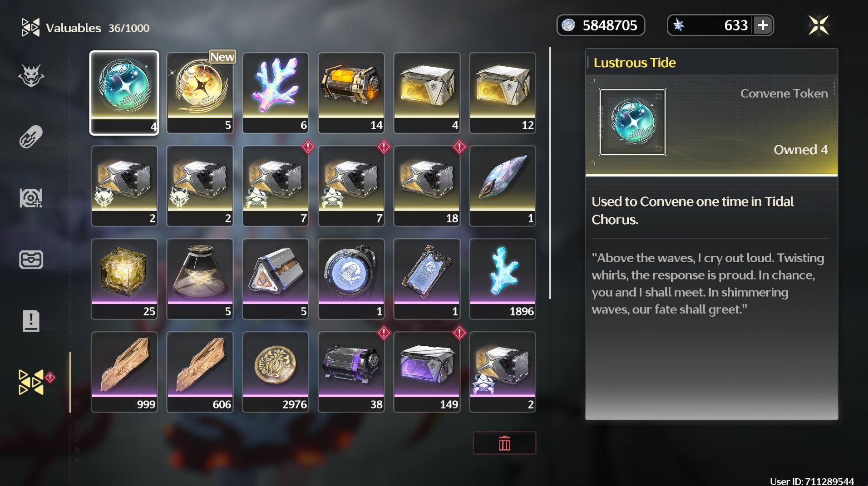Screen dimensions: 868x486
Task: Select the round blue pocket watch item
Action: coord(351,279)
